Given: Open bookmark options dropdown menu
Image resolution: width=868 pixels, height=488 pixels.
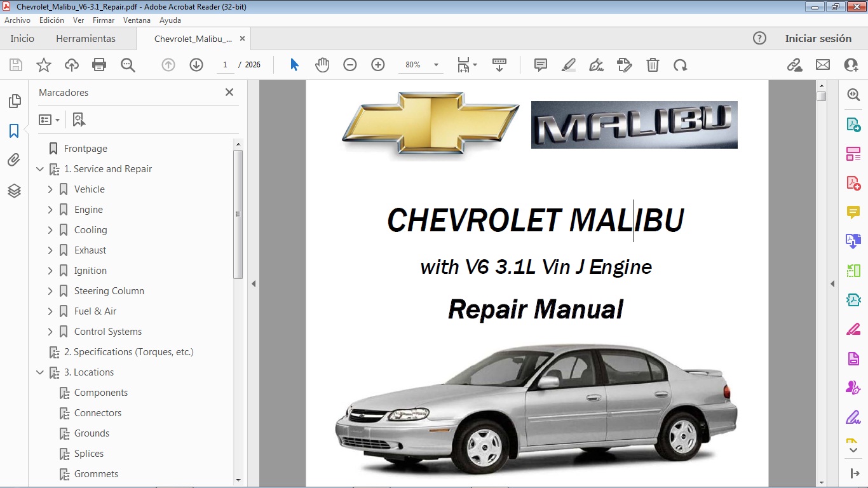Looking at the screenshot, I should coord(49,119).
